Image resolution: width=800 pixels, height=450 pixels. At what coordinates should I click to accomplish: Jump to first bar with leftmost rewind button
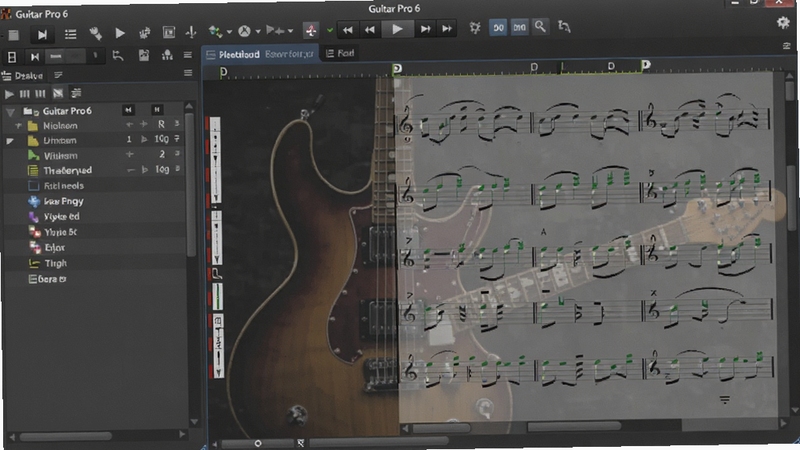point(347,30)
